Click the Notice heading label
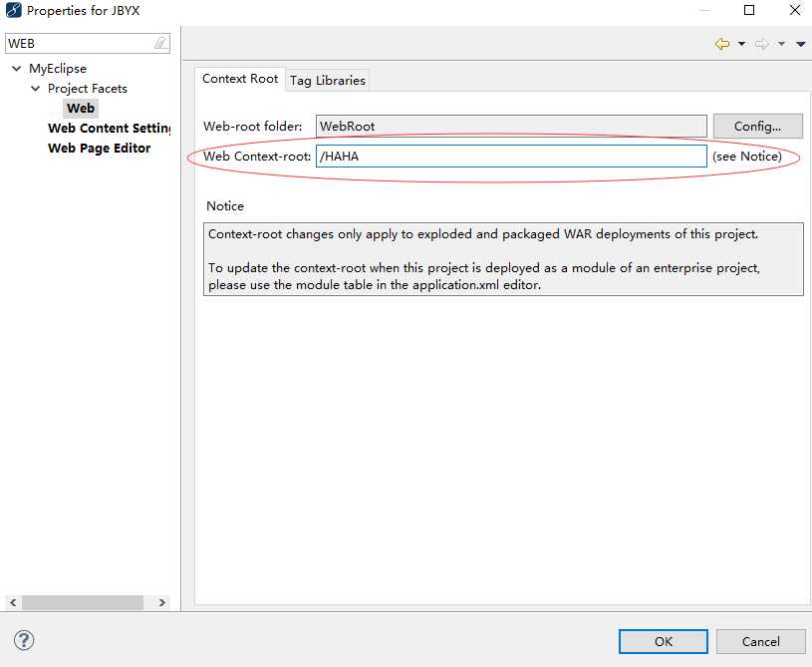The image size is (812, 667). [225, 205]
